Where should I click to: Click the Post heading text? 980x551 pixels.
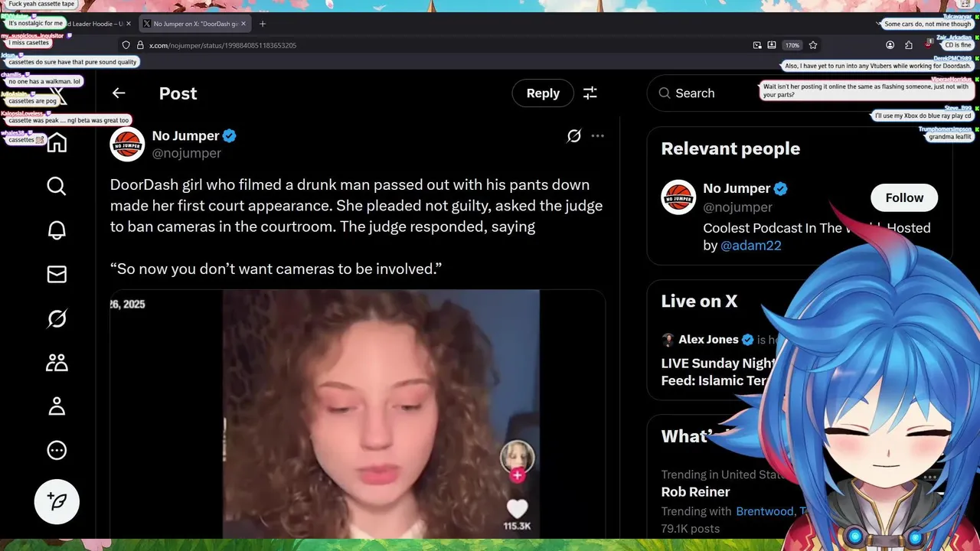[178, 93]
